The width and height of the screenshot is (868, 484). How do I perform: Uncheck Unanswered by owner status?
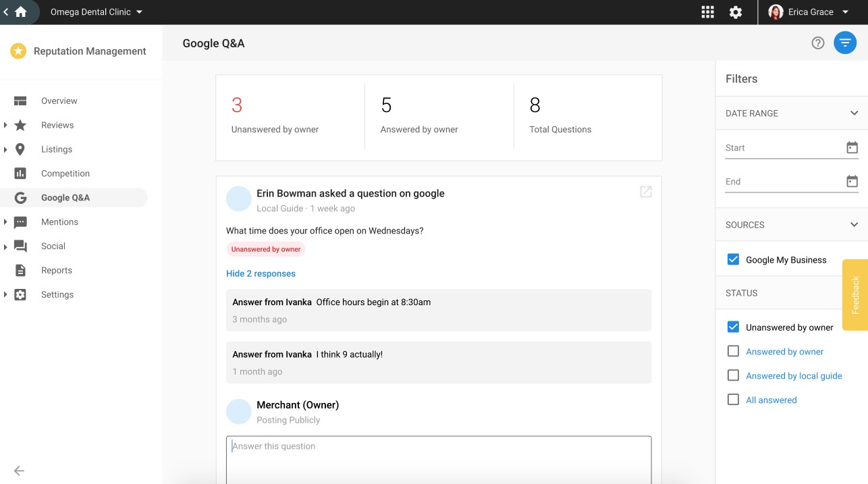733,327
